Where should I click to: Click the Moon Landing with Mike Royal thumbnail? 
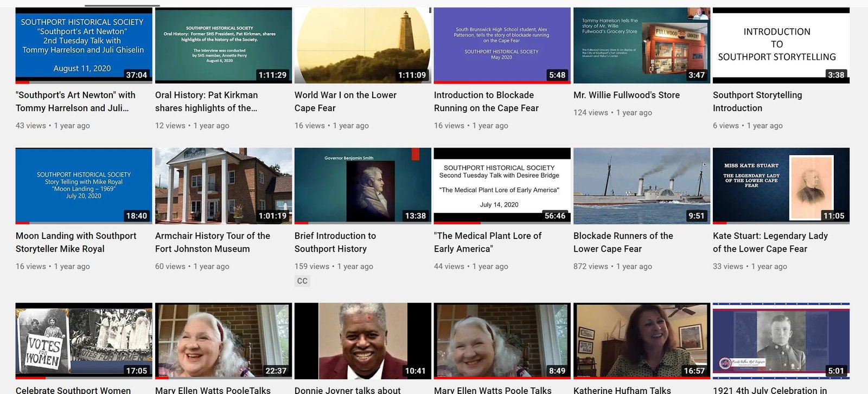click(x=84, y=185)
